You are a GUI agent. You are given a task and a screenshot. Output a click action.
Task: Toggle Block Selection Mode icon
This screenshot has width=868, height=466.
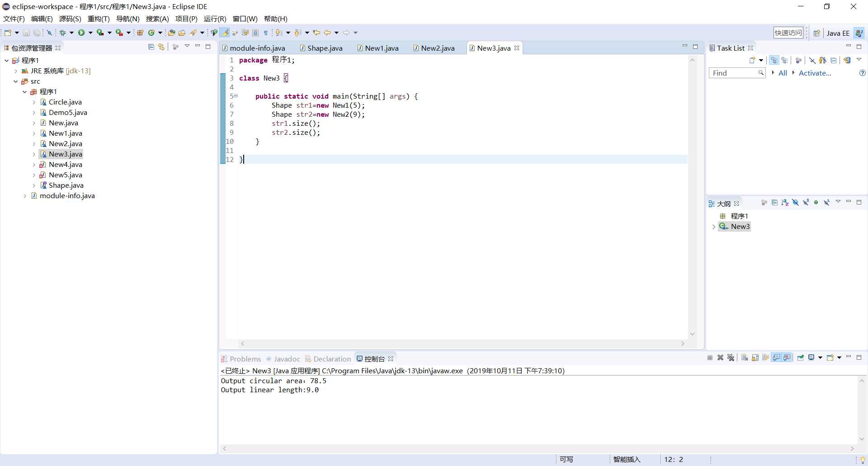click(255, 33)
